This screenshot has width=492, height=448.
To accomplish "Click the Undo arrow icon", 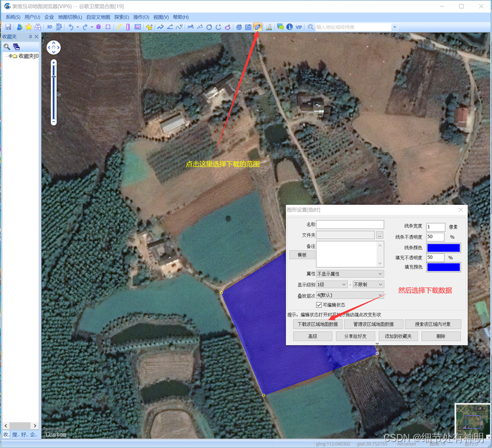I will tap(71, 27).
